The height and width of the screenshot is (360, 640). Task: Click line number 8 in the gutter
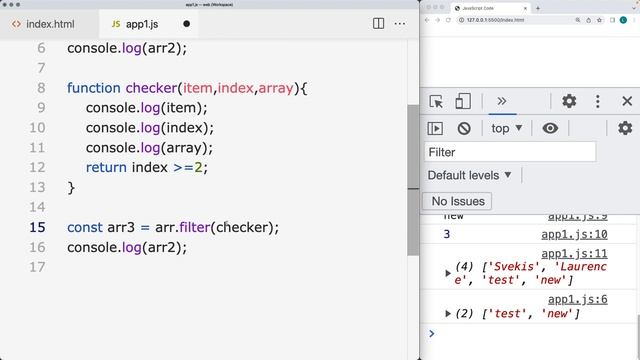[x=41, y=88]
